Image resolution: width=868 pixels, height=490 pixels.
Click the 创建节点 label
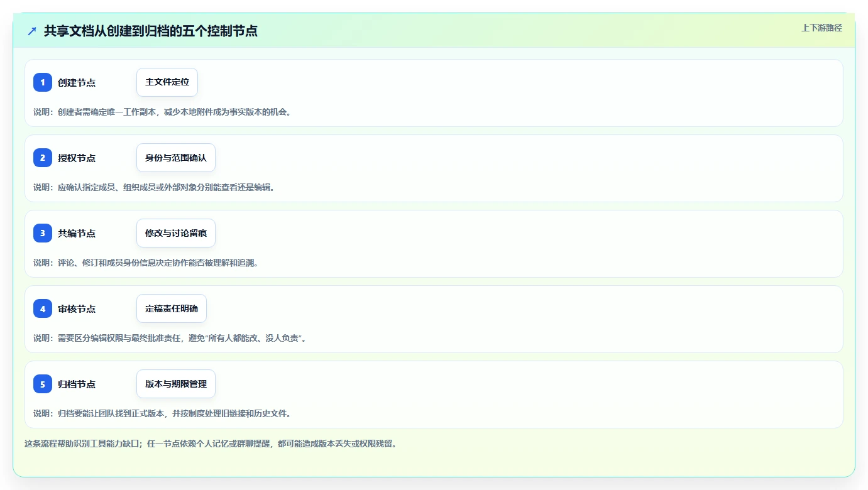click(x=77, y=82)
